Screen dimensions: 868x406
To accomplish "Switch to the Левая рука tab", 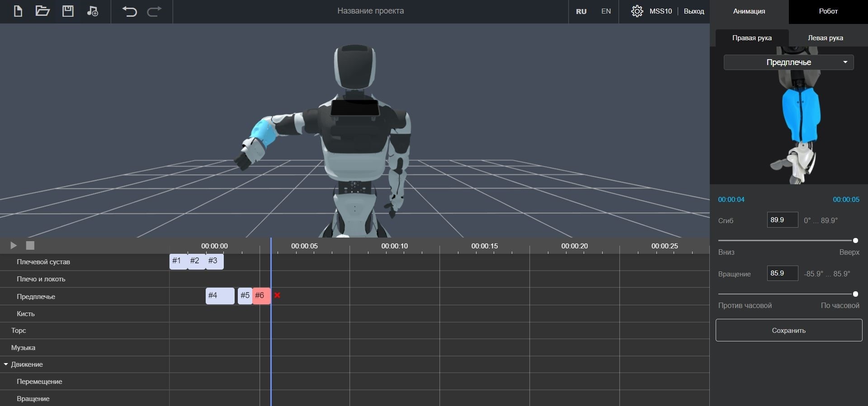I will (825, 38).
